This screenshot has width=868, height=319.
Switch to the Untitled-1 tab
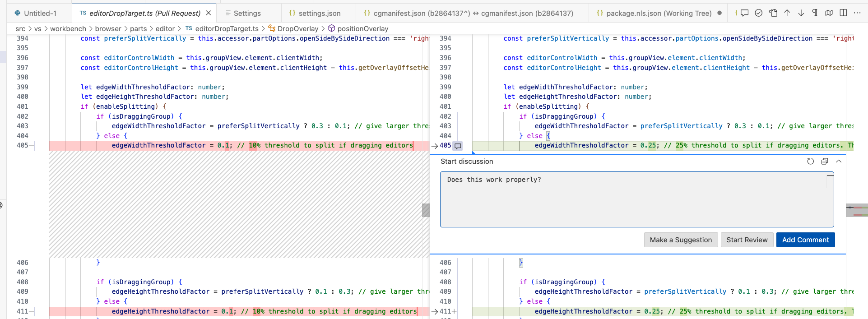click(x=39, y=13)
